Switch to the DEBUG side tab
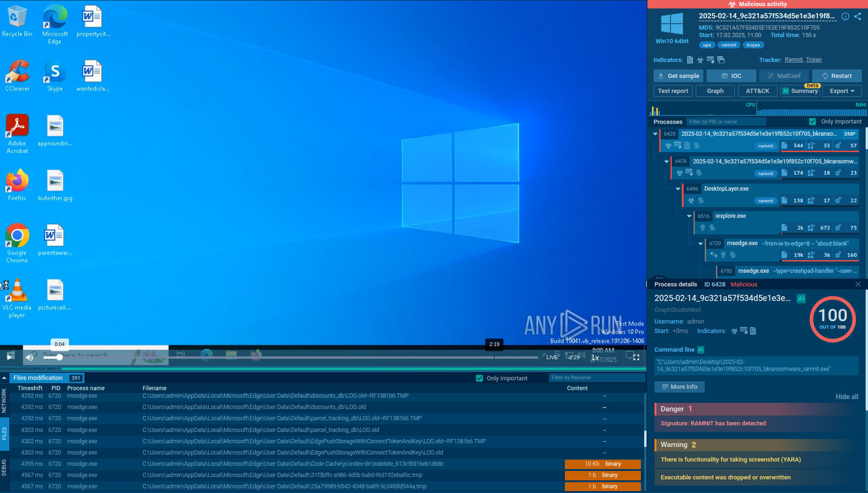This screenshot has width=868, height=493. [x=4, y=468]
